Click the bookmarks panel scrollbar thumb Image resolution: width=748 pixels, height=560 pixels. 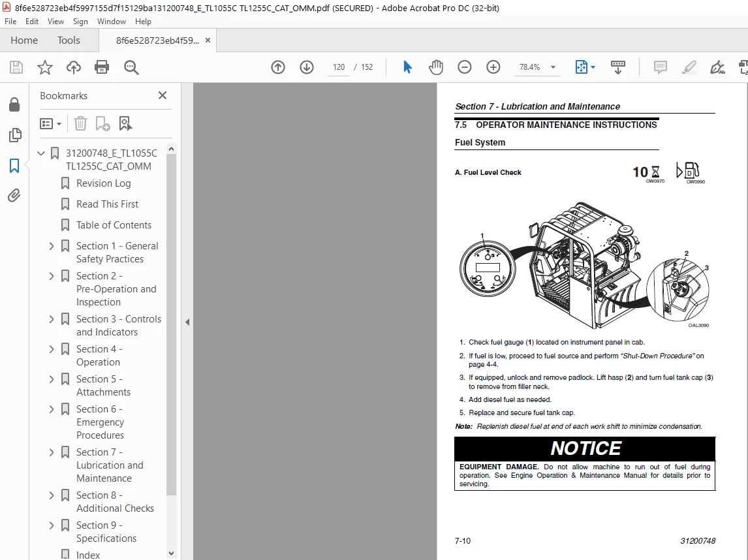pyautogui.click(x=171, y=324)
